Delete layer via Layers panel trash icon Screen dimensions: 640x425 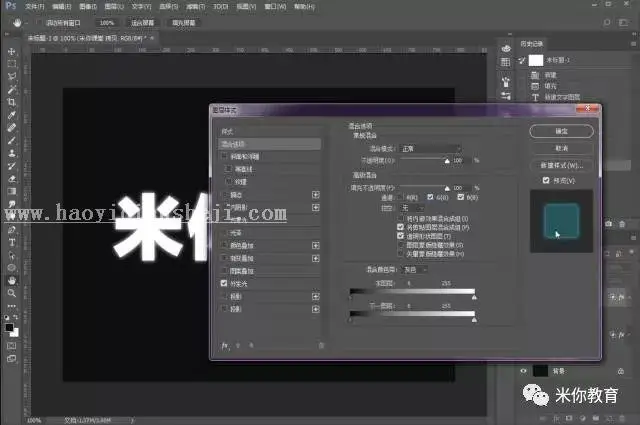tap(622, 418)
